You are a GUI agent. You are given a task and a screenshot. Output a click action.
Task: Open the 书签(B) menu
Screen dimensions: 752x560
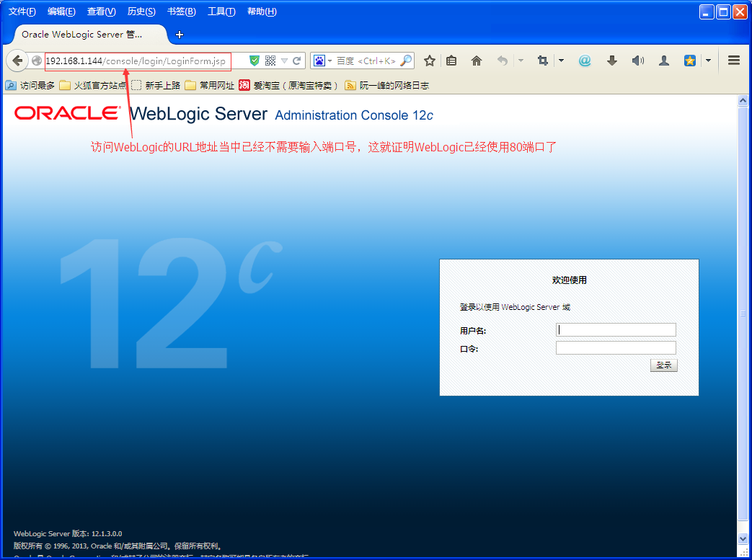pos(181,12)
